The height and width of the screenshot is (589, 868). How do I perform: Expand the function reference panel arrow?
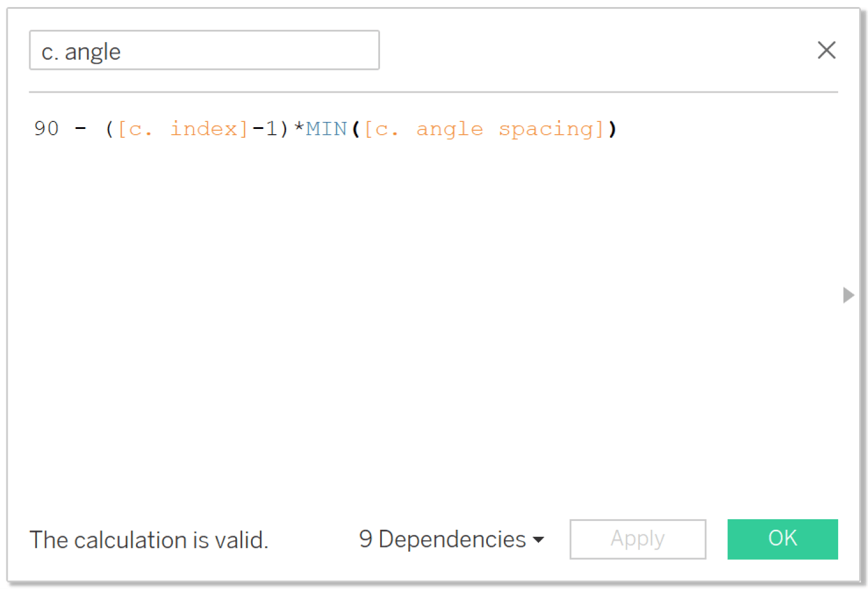click(848, 295)
